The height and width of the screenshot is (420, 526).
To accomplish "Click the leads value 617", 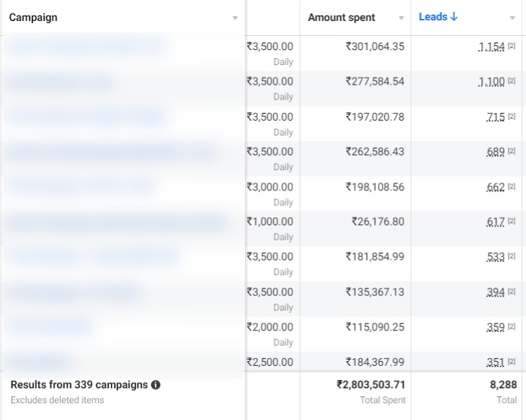I will point(496,222).
